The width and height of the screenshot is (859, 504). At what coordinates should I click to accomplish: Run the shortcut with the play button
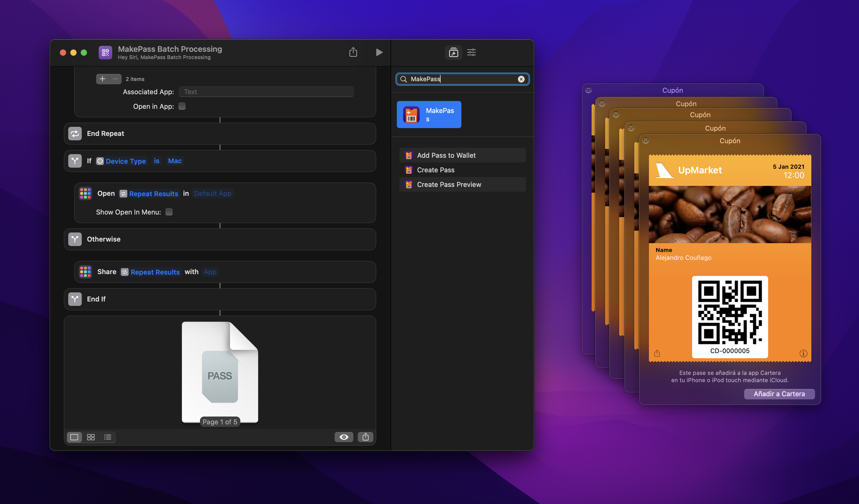379,52
